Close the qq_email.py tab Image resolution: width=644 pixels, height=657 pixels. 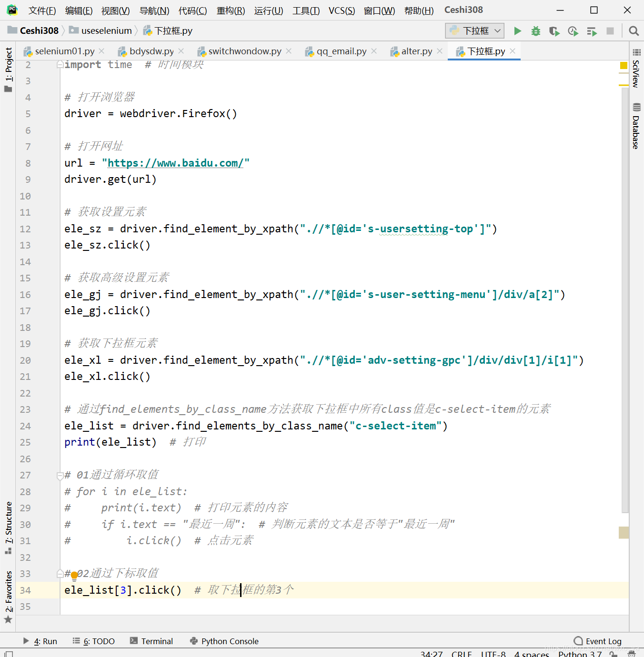[x=374, y=51]
